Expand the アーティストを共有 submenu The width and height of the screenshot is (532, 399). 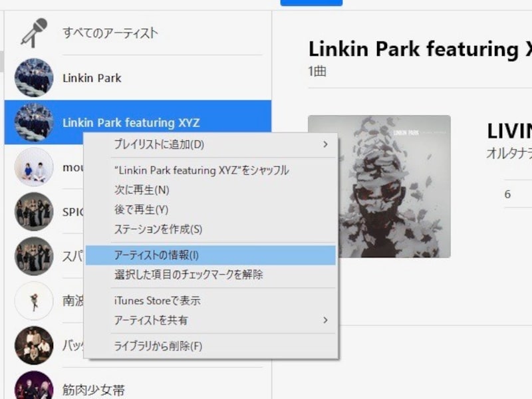[157, 320]
